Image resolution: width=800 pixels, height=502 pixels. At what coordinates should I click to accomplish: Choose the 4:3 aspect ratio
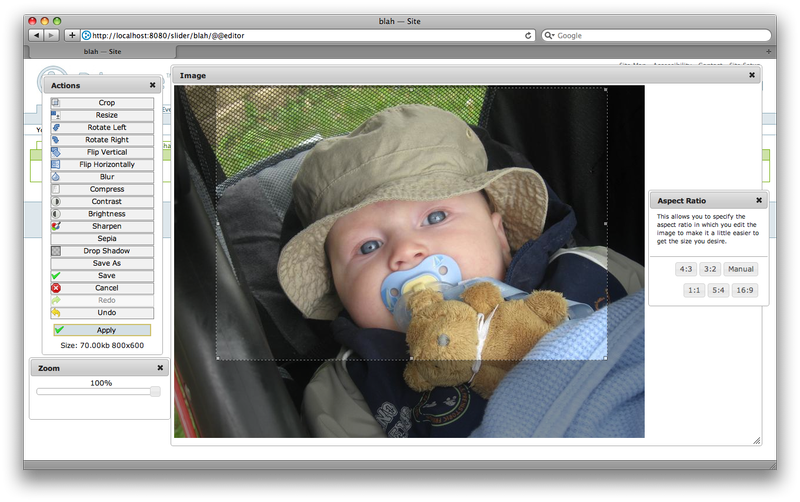tap(686, 269)
